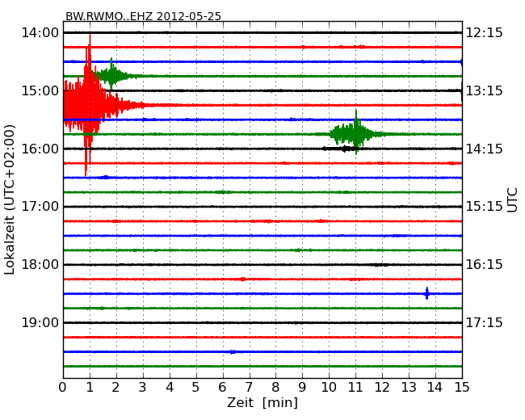The image size is (525, 420).
Task: Select x-axis tick label 11
Action: pos(355,388)
